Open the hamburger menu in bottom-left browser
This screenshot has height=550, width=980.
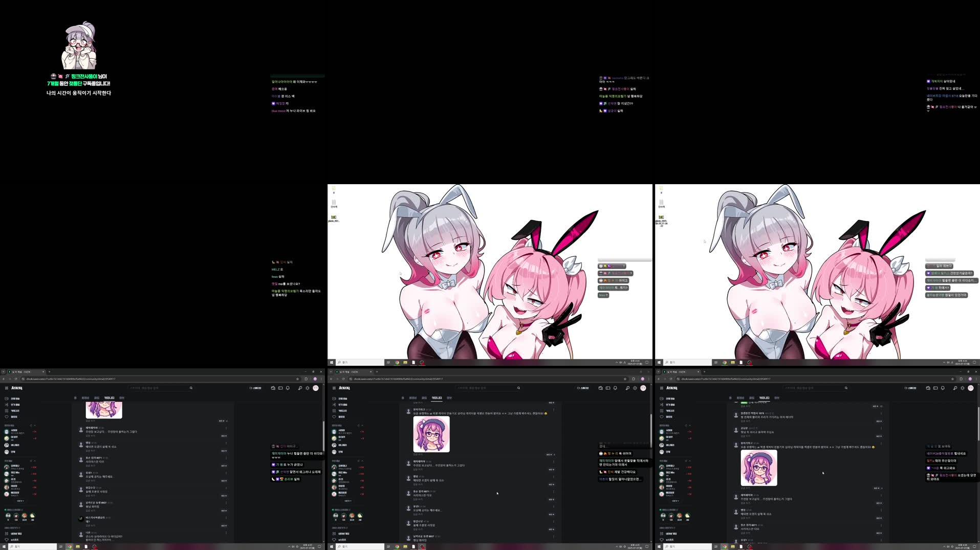point(6,388)
